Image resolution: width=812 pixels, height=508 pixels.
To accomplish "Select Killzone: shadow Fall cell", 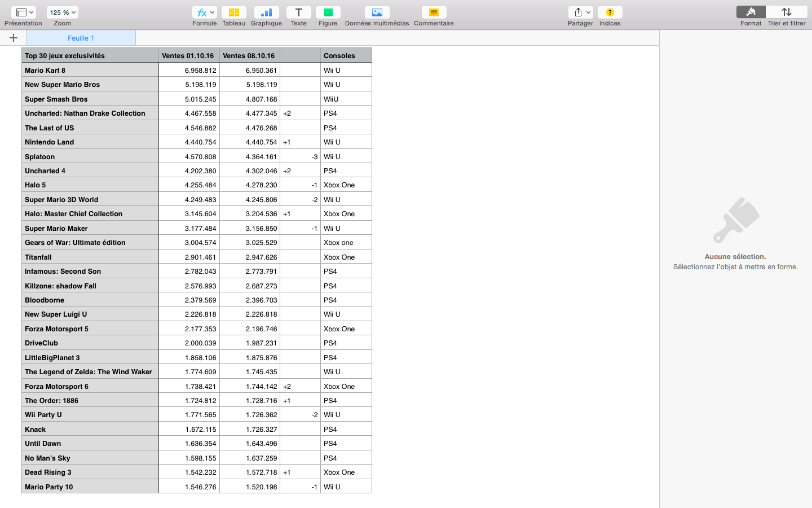I will (90, 286).
